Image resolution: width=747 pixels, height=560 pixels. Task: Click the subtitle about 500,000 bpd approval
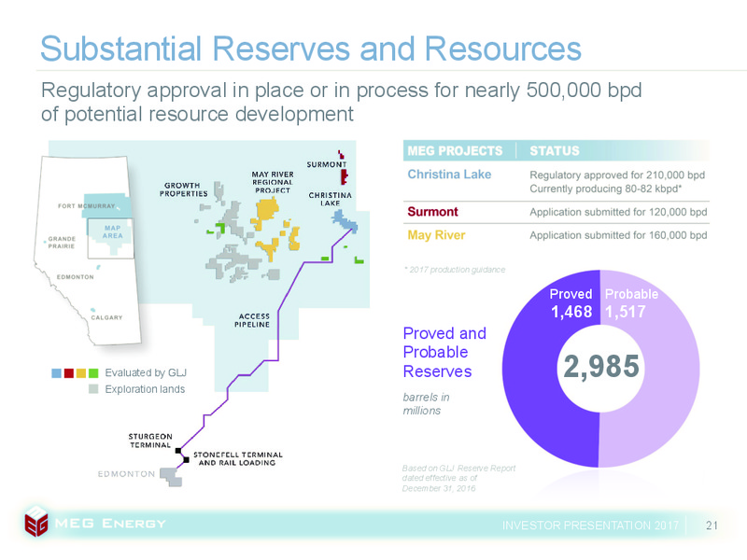(341, 102)
